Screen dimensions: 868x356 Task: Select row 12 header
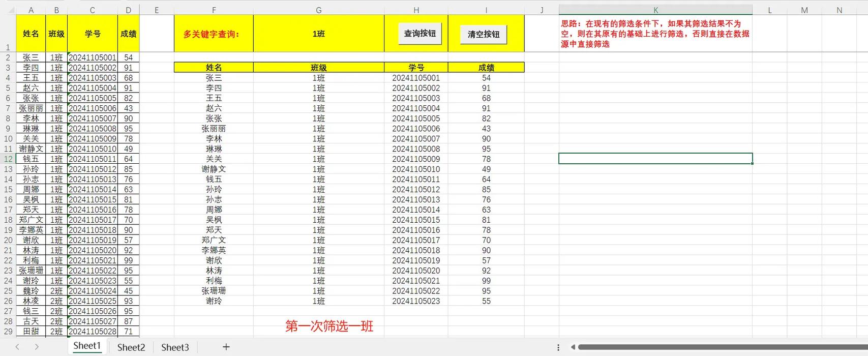coord(8,159)
